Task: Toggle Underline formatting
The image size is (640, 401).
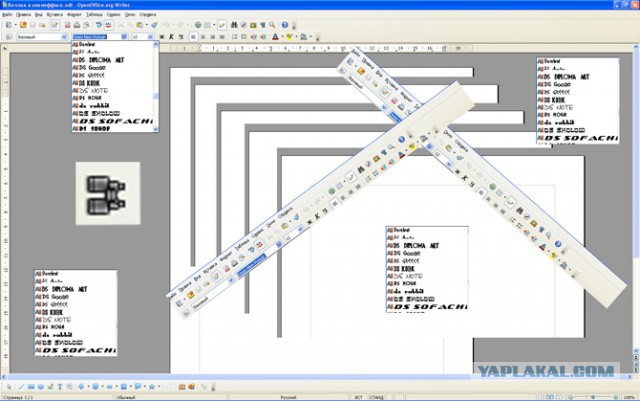Action: pyautogui.click(x=181, y=37)
